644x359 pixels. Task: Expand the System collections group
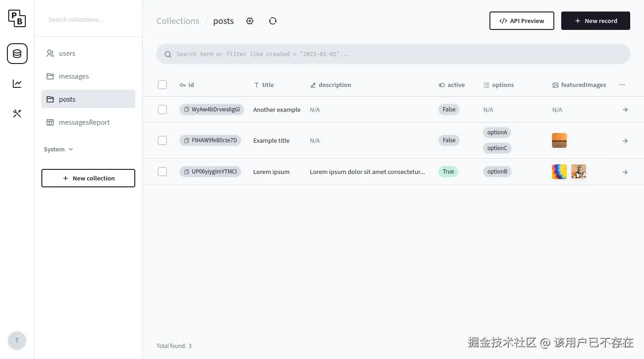58,150
